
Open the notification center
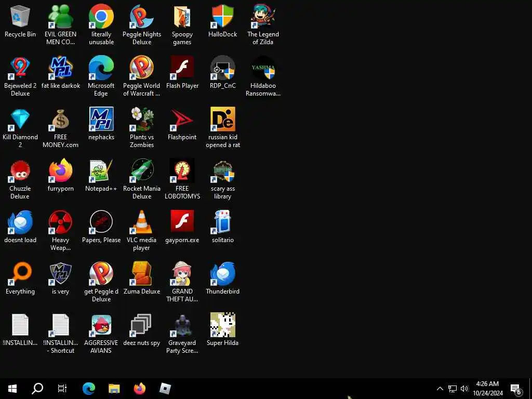click(516, 389)
